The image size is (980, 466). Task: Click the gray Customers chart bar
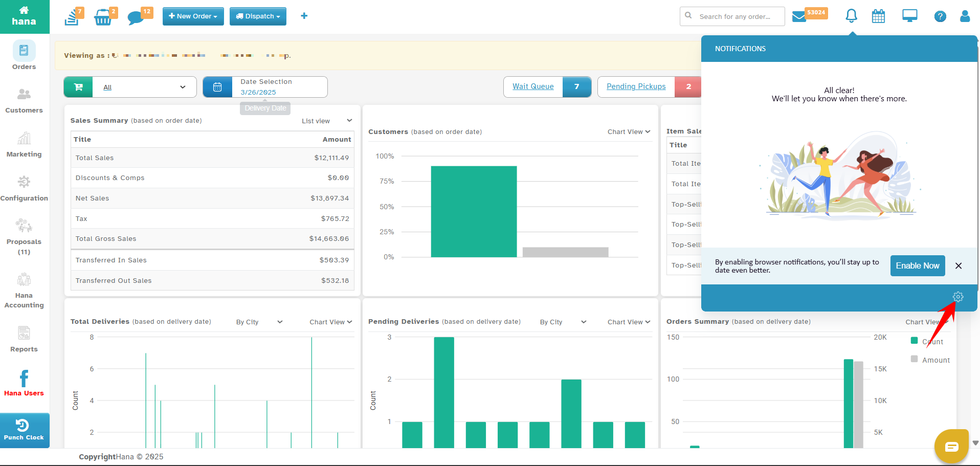566,252
